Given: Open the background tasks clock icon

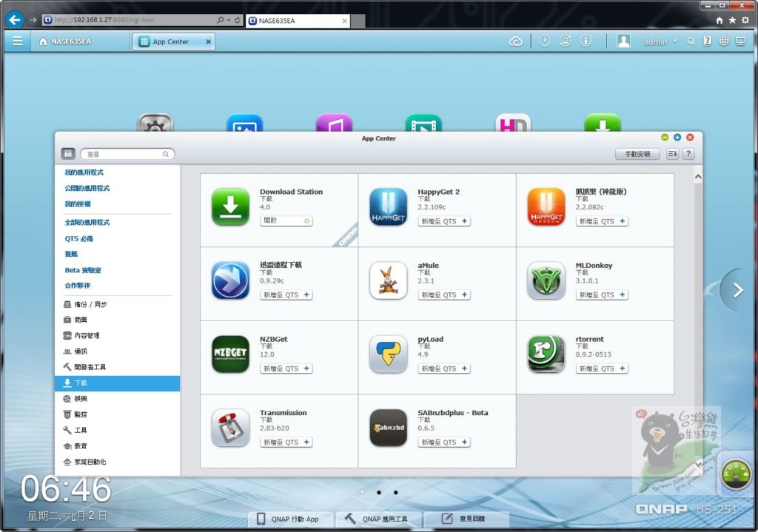Looking at the screenshot, I should (544, 41).
